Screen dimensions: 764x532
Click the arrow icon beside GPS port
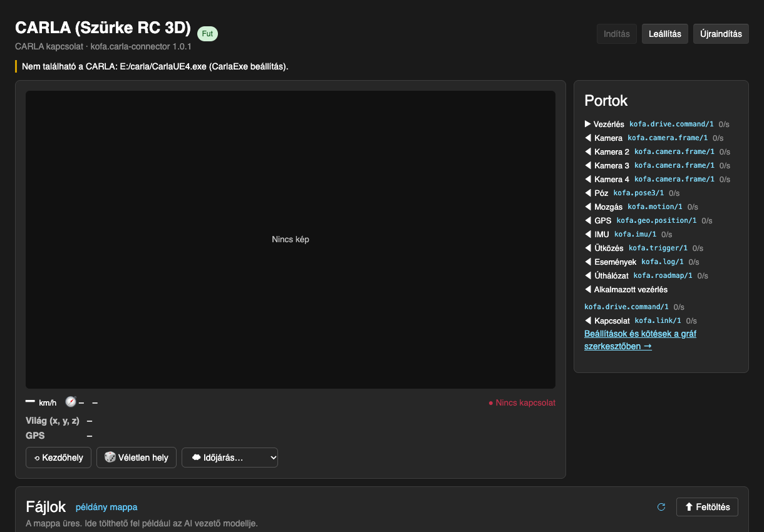point(588,220)
